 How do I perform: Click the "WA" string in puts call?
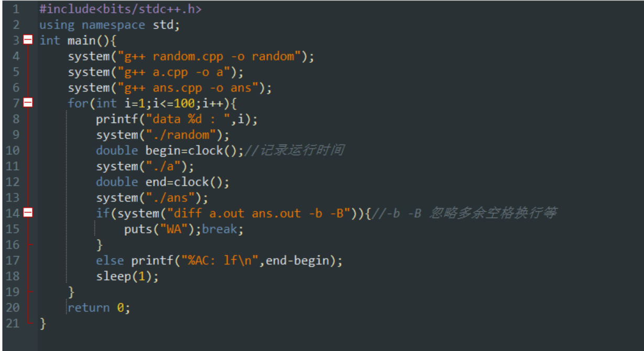174,229
